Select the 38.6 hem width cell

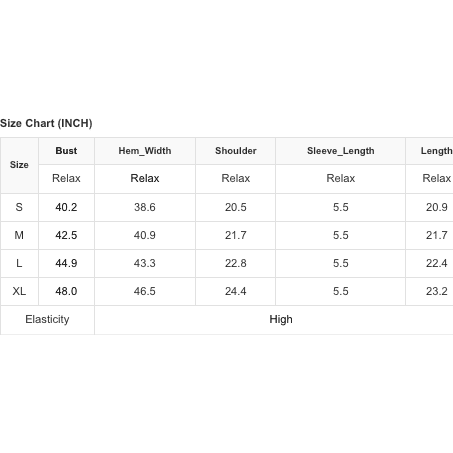(145, 207)
